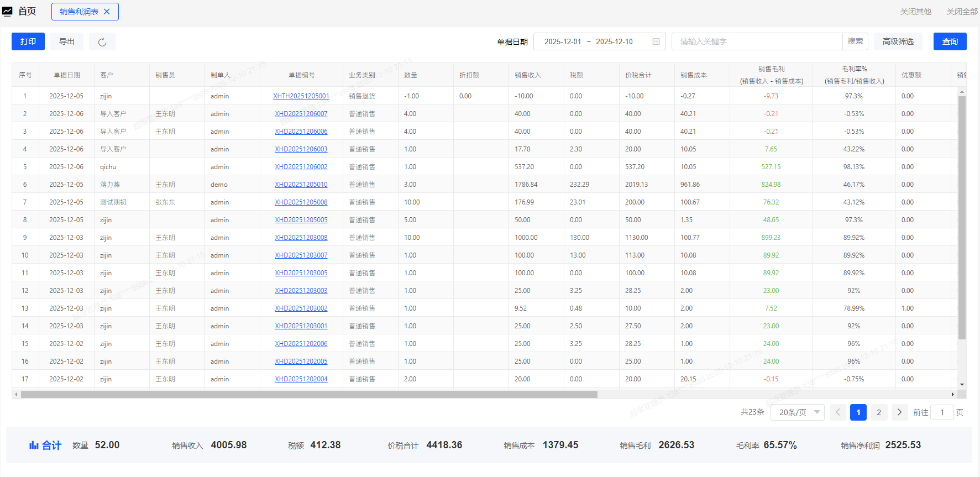Go to page 2
This screenshot has width=980, height=477.
click(879, 412)
